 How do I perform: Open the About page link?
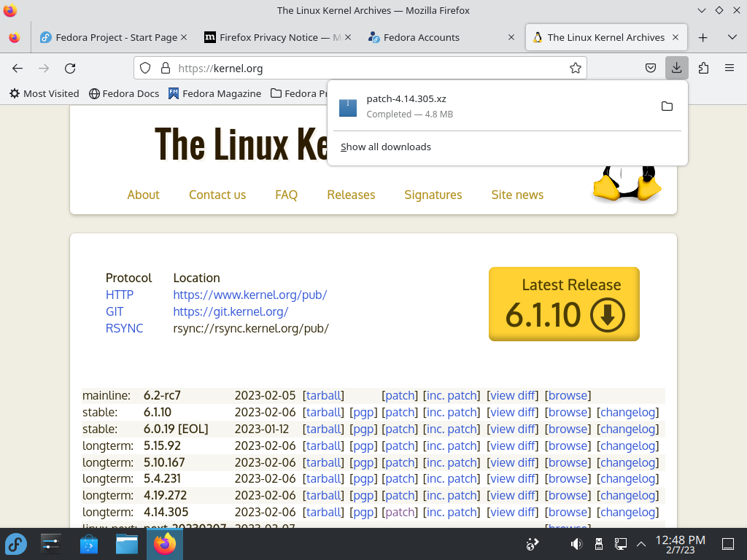[x=144, y=195]
